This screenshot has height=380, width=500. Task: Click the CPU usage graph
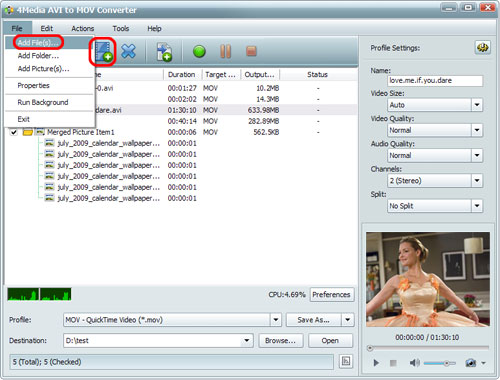pos(39,294)
